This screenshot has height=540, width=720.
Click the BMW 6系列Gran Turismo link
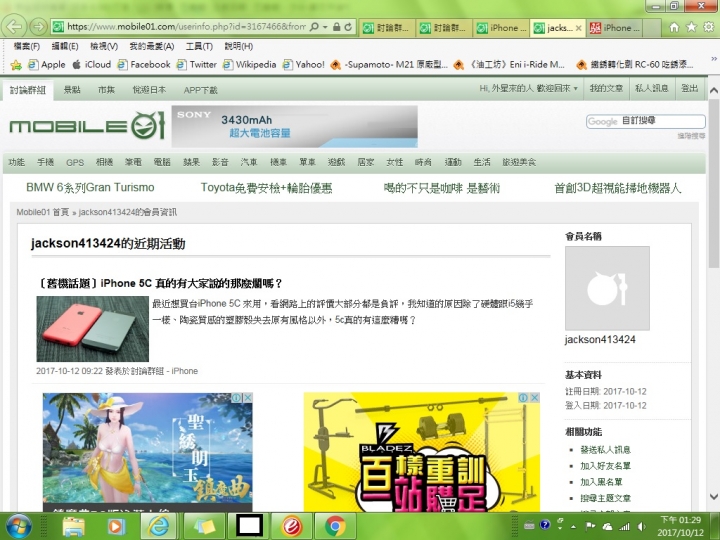pos(90,187)
